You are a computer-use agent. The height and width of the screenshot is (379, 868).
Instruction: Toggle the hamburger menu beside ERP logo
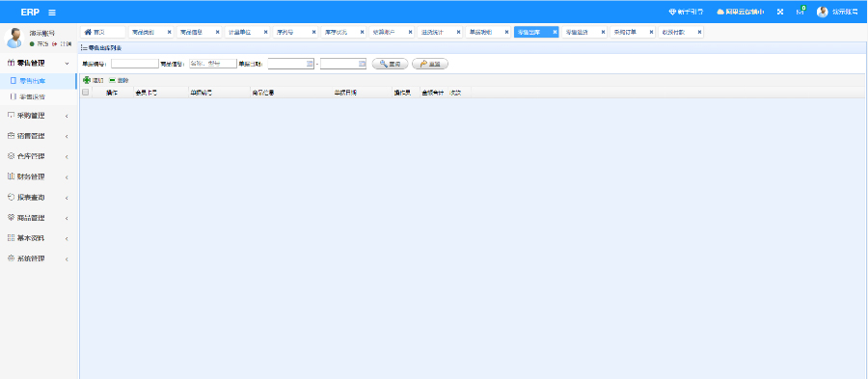(52, 13)
